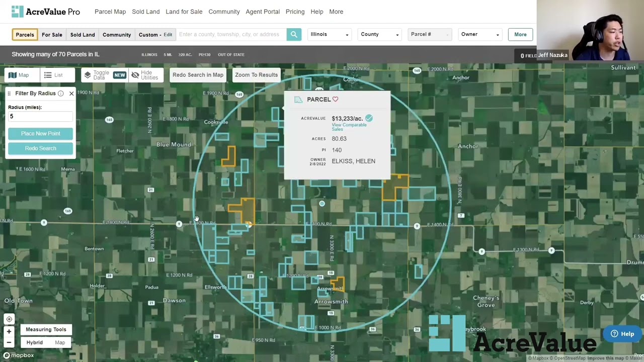The height and width of the screenshot is (362, 644).
Task: Open the Parcel # dropdown
Action: [x=429, y=34]
